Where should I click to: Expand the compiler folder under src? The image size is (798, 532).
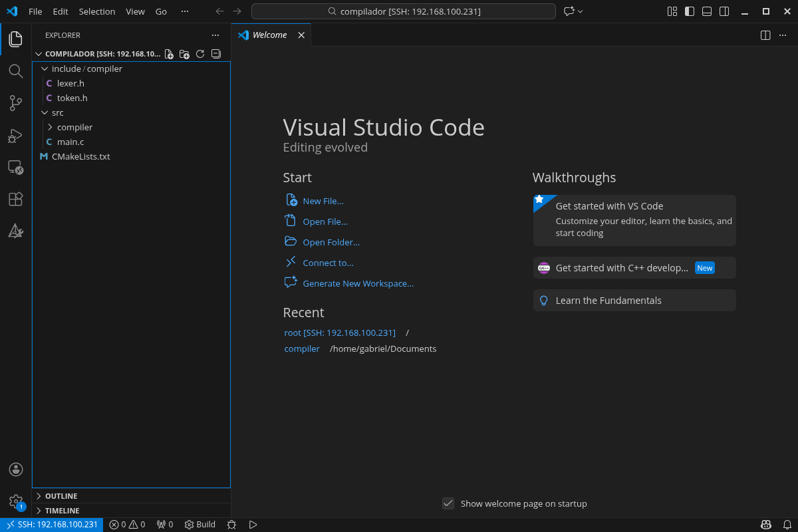click(74, 127)
